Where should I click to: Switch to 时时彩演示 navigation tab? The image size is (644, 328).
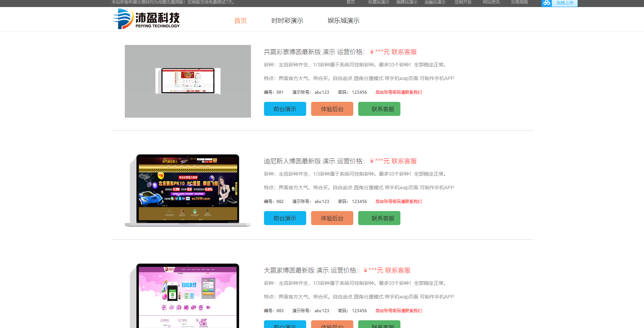point(287,21)
